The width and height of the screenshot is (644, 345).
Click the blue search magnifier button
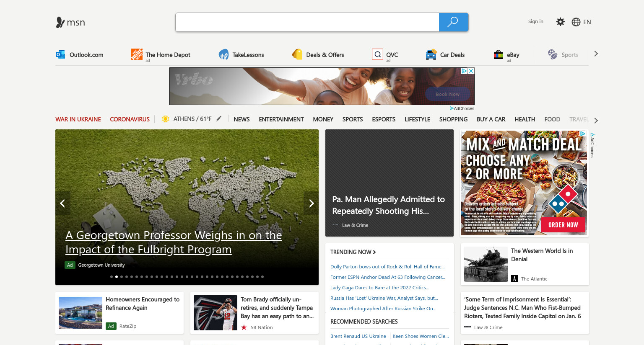(x=453, y=22)
